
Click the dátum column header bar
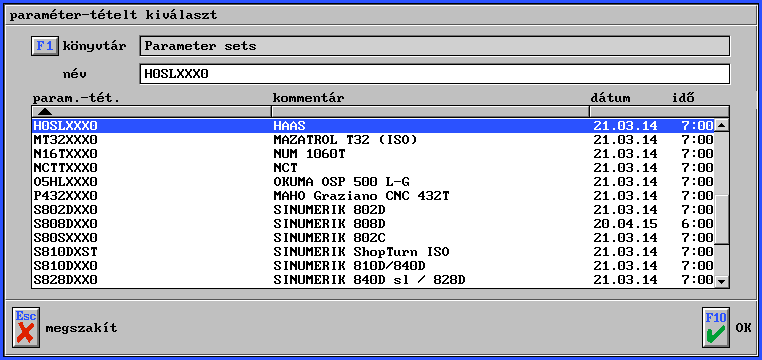point(659,112)
